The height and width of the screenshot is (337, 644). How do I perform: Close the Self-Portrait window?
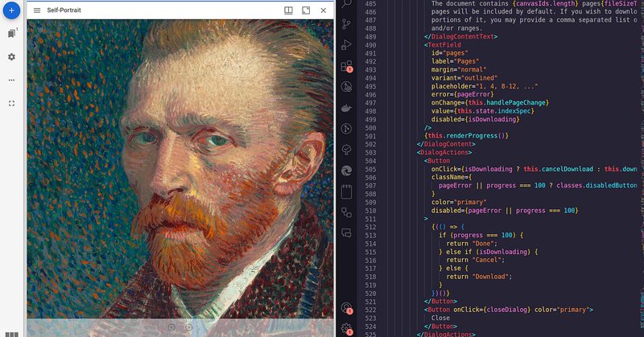[x=324, y=10]
